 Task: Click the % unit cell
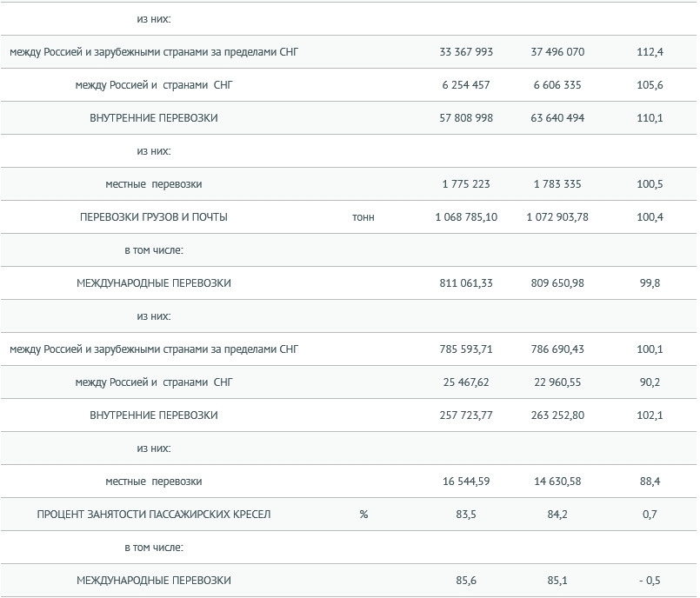(x=363, y=514)
